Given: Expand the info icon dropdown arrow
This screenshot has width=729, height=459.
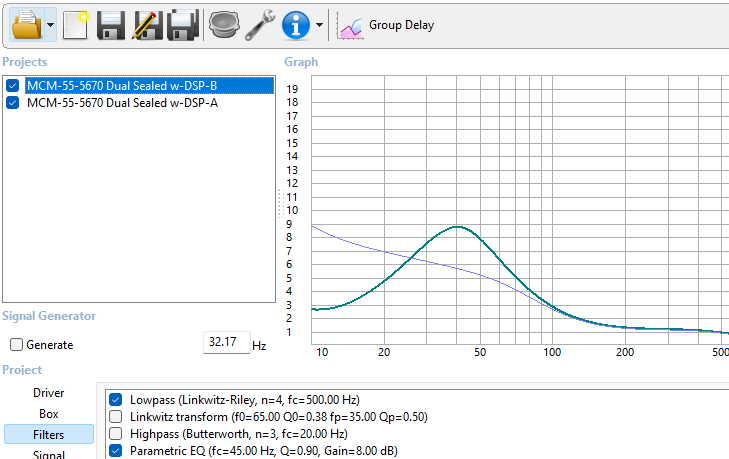Looking at the screenshot, I should [x=319, y=25].
